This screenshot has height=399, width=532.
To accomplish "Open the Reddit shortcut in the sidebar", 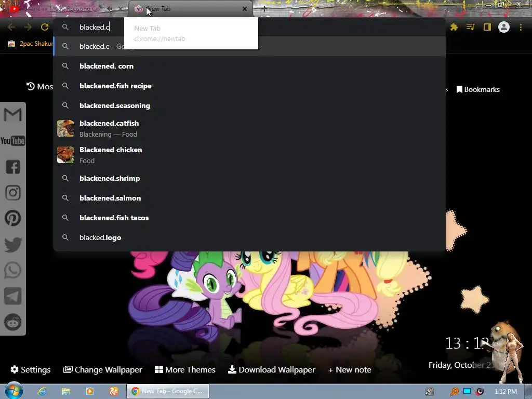I will click(x=13, y=322).
